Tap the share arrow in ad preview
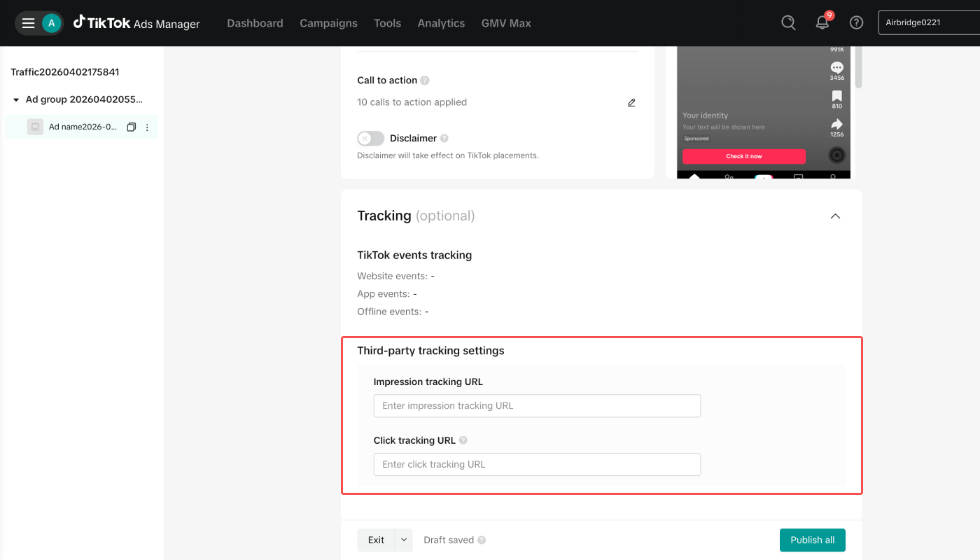This screenshot has width=980, height=560. point(836,125)
